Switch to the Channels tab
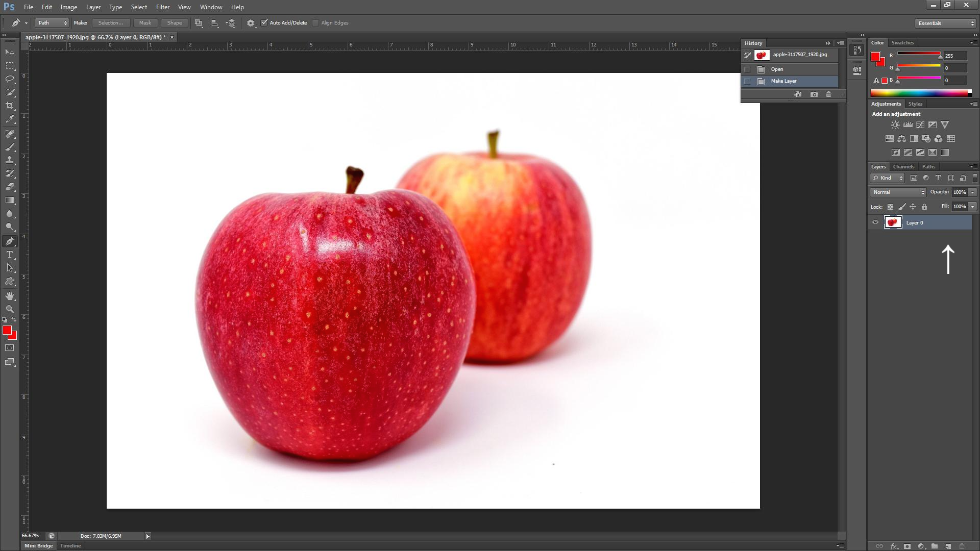Image resolution: width=980 pixels, height=551 pixels. [x=903, y=167]
